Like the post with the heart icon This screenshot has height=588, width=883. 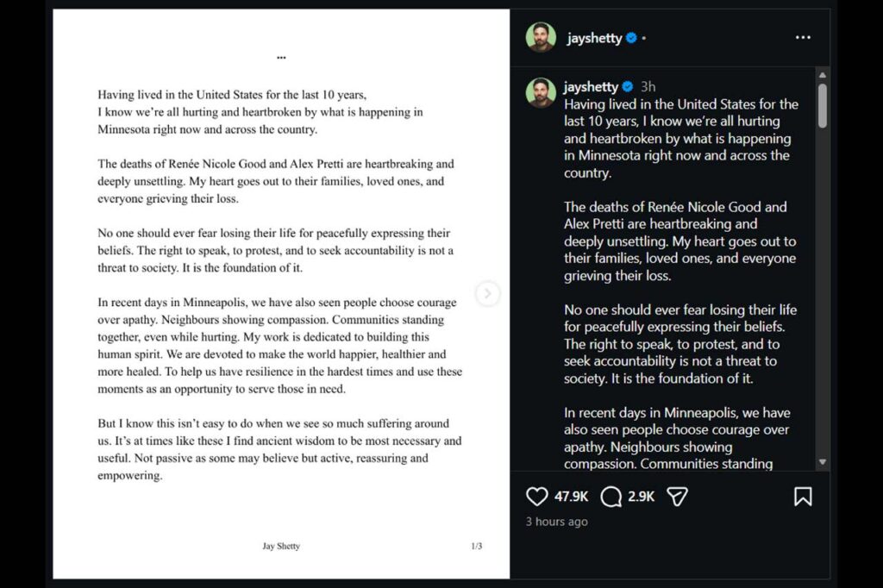point(537,497)
